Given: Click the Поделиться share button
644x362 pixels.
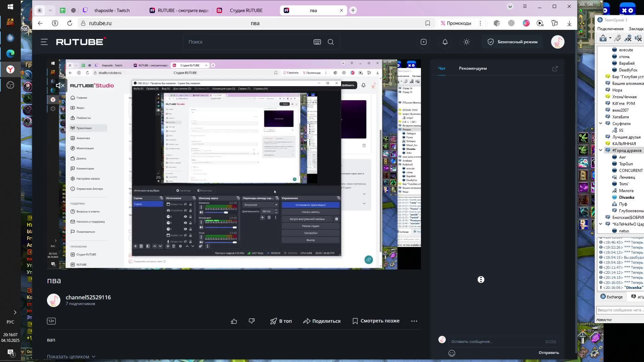Looking at the screenshot, I should 322,321.
